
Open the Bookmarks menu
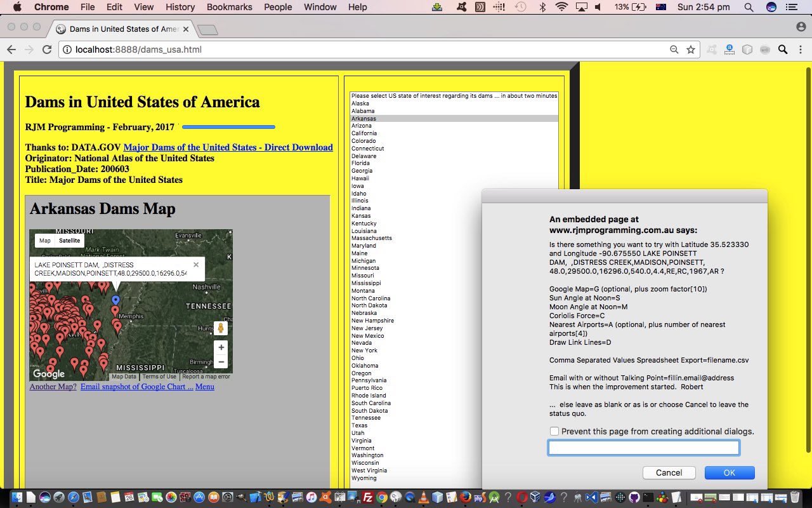click(x=230, y=7)
